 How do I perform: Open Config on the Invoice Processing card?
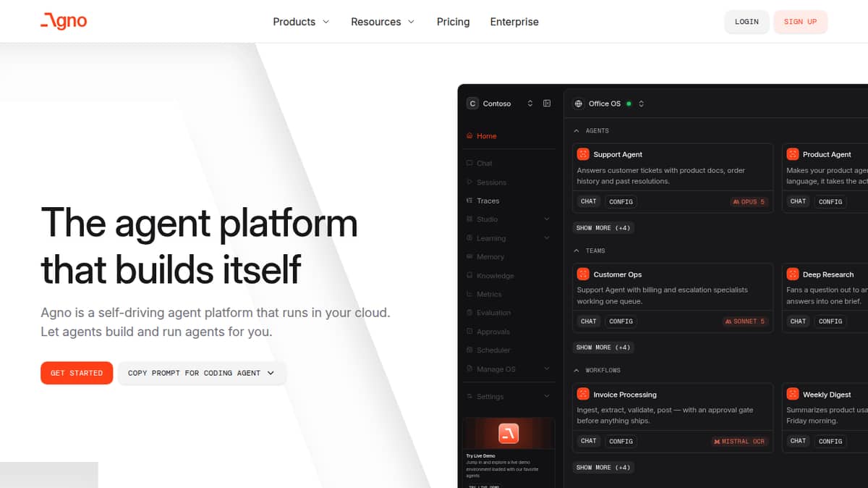(621, 441)
